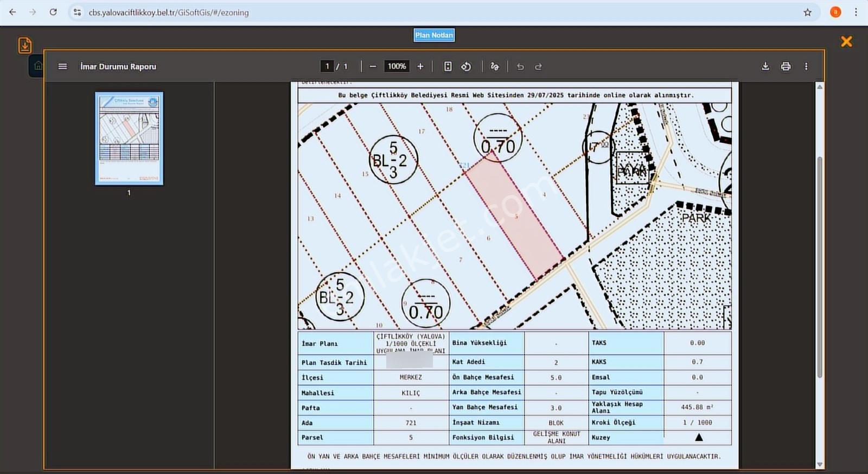Viewport: 868px width, 474px height.
Task: Click the fit-to-page icon
Action: coord(448,66)
